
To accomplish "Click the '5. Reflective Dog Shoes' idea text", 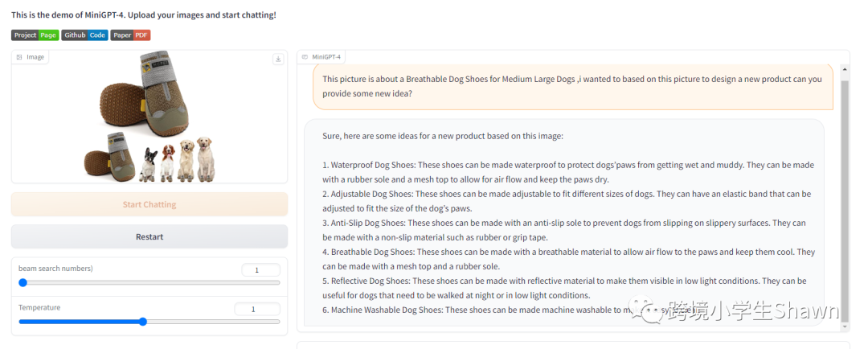I will 565,288.
